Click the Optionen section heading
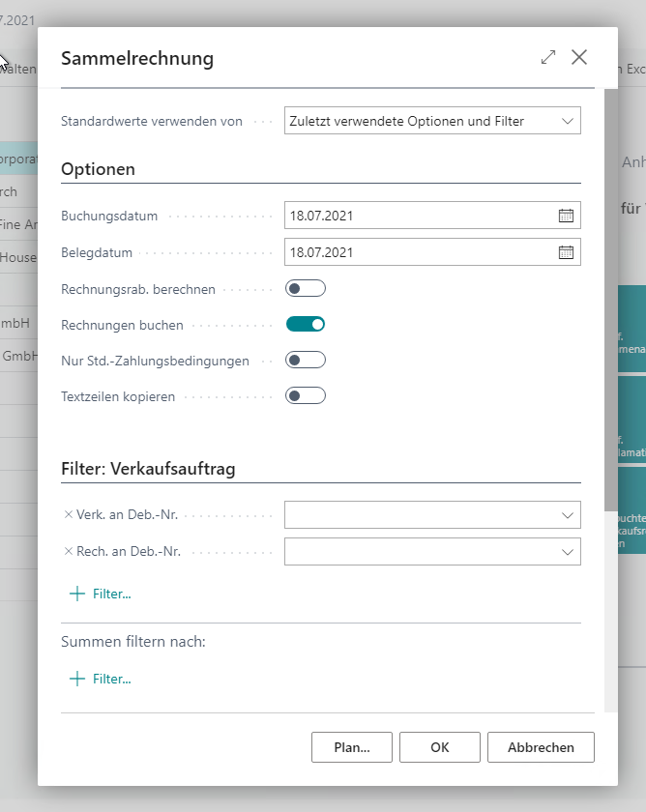Image resolution: width=646 pixels, height=812 pixels. [x=98, y=169]
